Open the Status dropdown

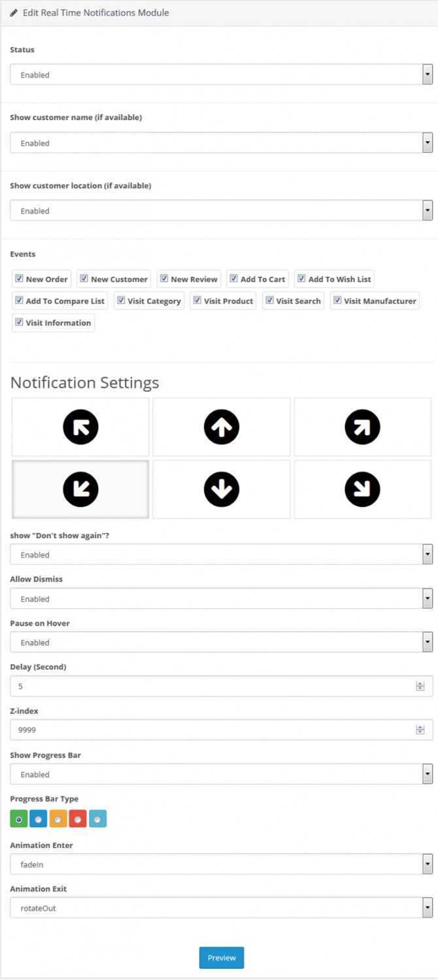(222, 74)
